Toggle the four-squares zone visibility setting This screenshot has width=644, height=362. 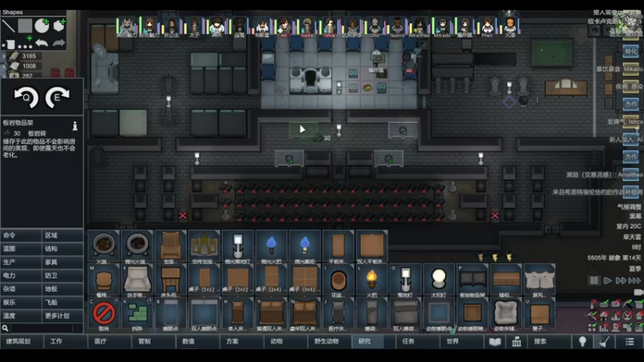click(x=592, y=327)
